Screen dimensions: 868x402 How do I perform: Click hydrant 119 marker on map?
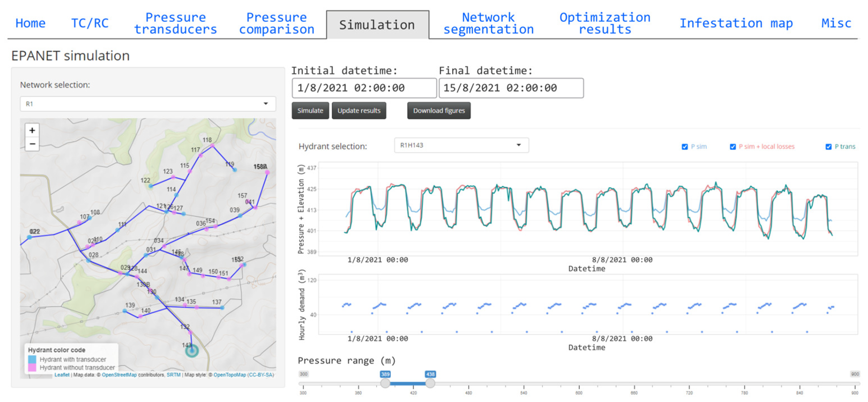click(x=235, y=170)
